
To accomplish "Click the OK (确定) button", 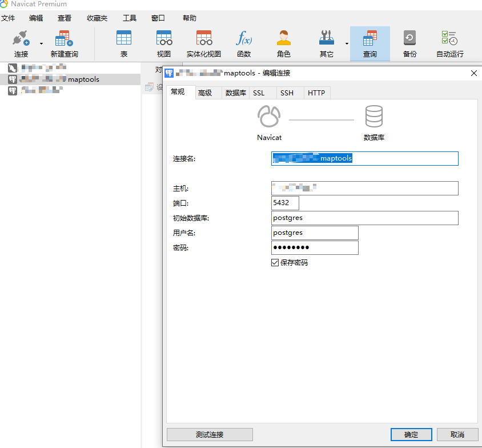I will coord(411,434).
